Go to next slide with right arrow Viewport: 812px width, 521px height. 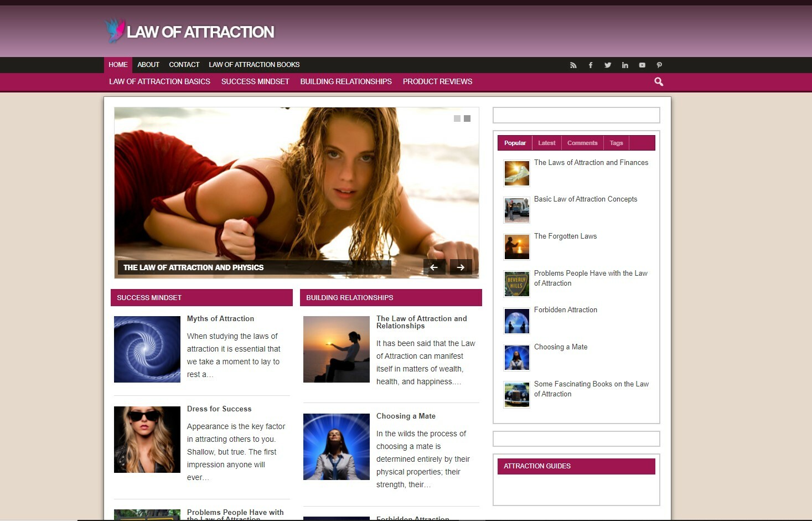(461, 267)
